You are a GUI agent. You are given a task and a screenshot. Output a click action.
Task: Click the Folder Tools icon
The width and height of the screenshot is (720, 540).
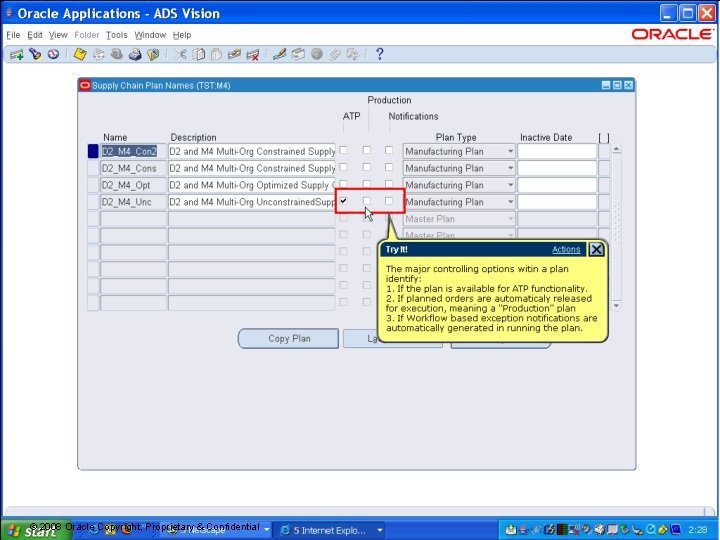pyautogui.click(x=353, y=55)
